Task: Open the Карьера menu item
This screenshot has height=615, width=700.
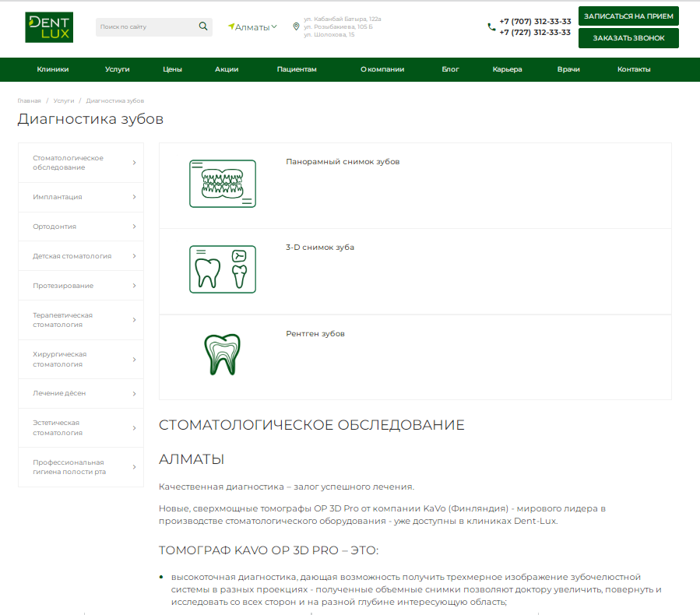Action: pos(507,69)
